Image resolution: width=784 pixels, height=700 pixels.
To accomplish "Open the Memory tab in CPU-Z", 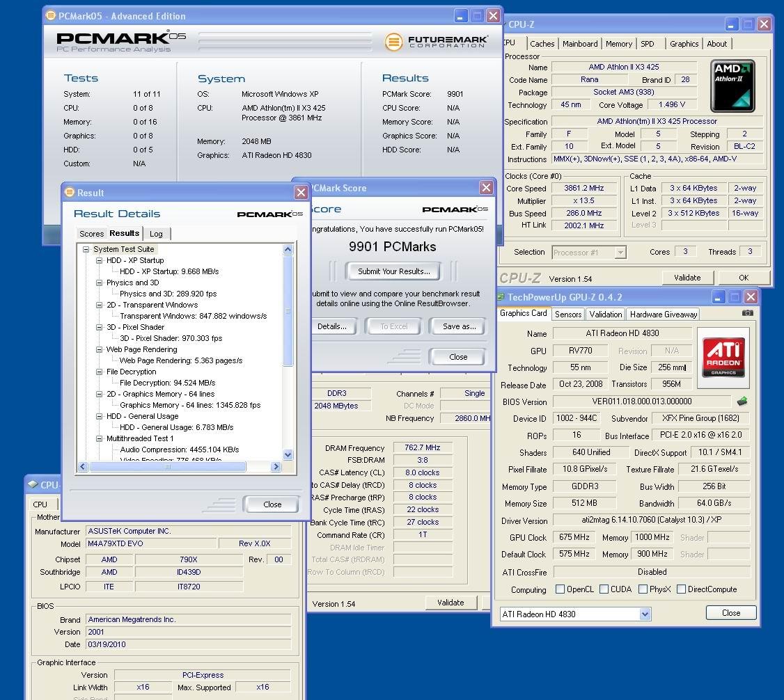I will 619,44.
